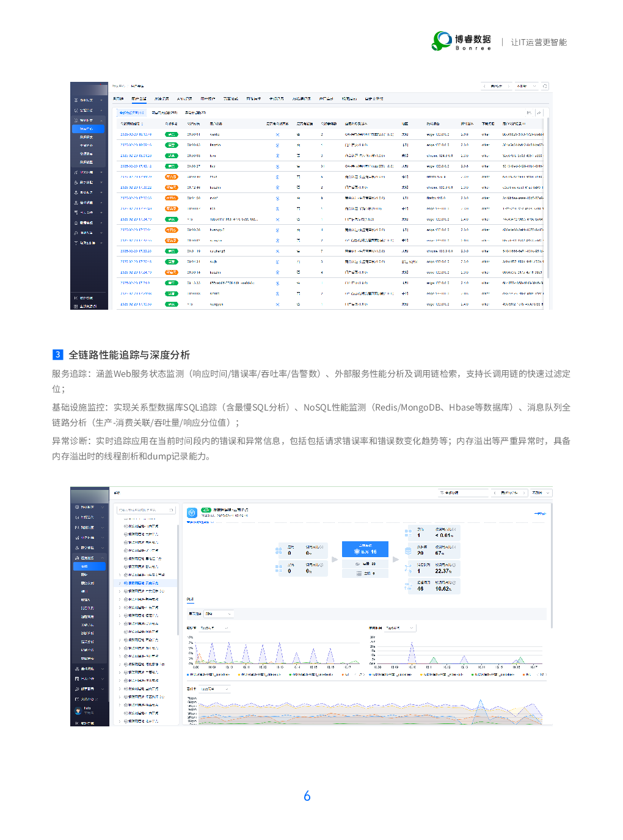Click the search icon in the tree search box

171,509
